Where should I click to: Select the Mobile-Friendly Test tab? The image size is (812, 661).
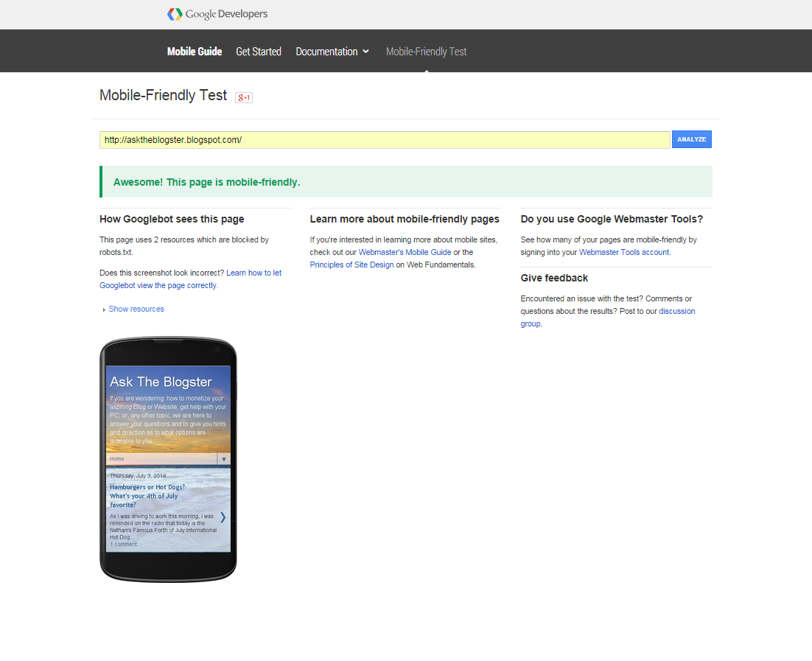click(x=426, y=52)
